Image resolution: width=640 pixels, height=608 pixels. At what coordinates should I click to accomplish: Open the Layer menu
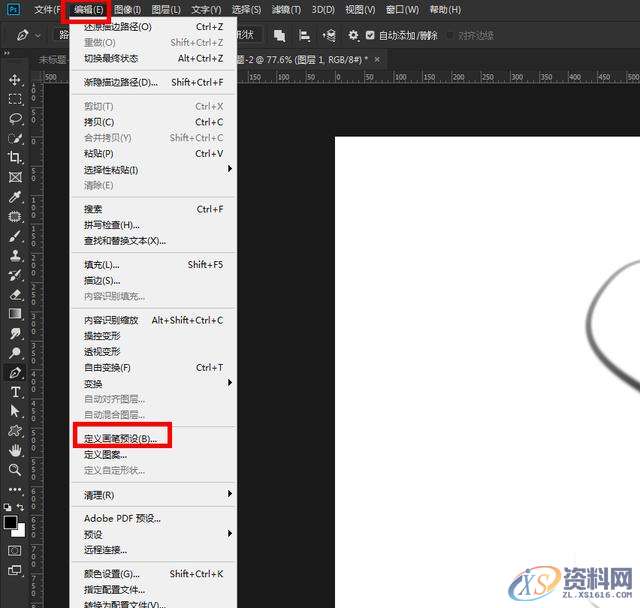click(x=166, y=9)
